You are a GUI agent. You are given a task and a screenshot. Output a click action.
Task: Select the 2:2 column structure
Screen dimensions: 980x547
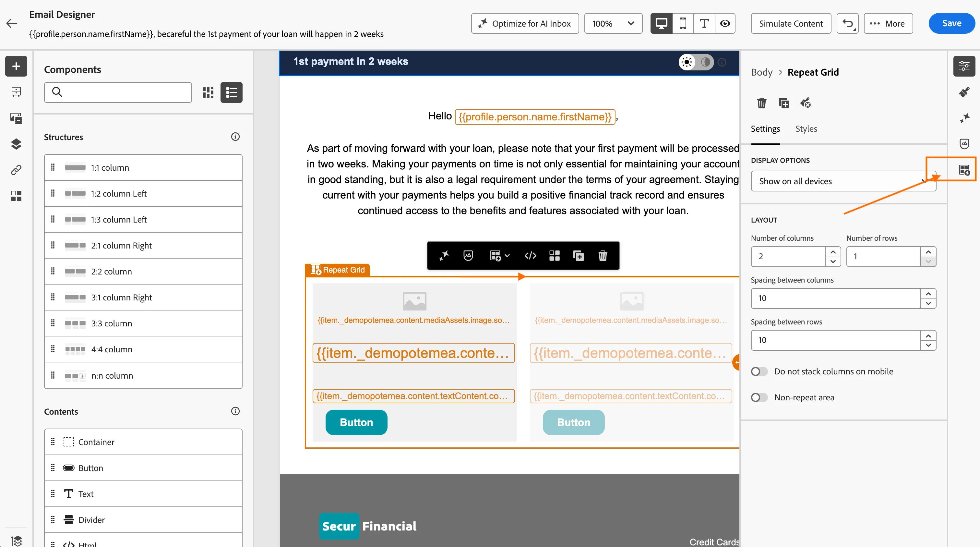point(143,272)
